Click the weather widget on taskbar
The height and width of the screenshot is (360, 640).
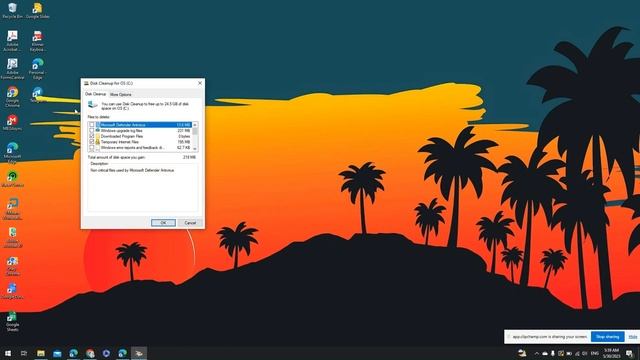522,353
